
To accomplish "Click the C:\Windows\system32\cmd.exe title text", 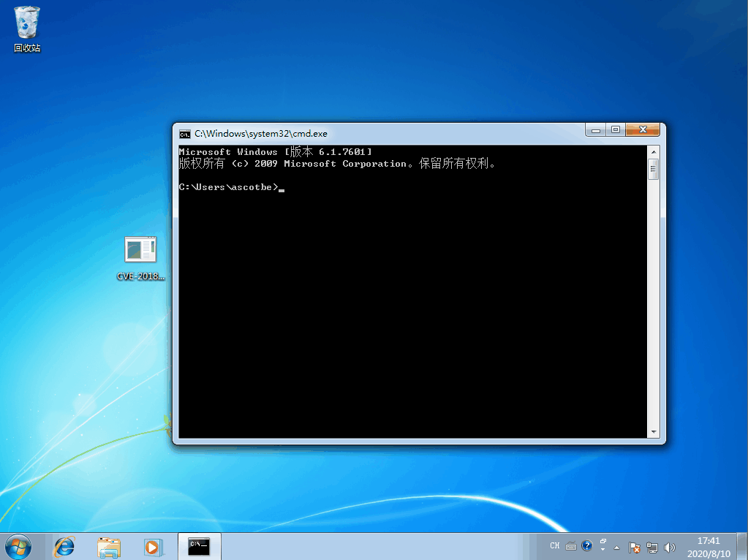I will [261, 134].
